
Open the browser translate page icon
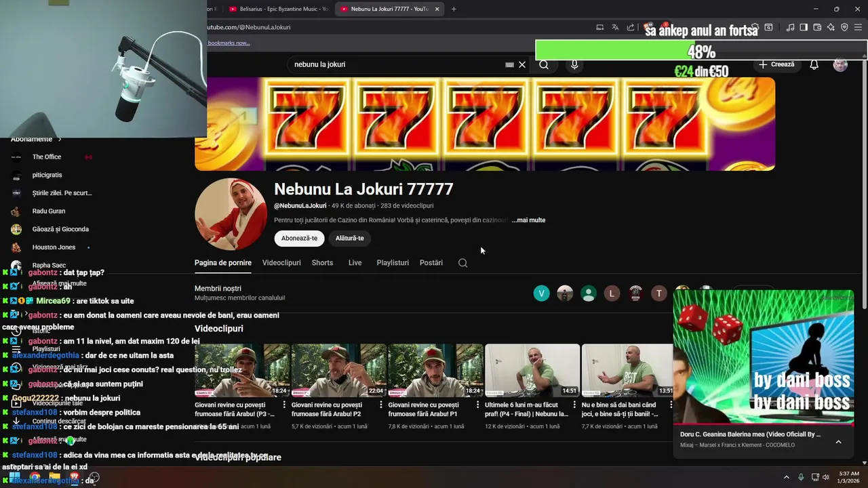click(615, 27)
